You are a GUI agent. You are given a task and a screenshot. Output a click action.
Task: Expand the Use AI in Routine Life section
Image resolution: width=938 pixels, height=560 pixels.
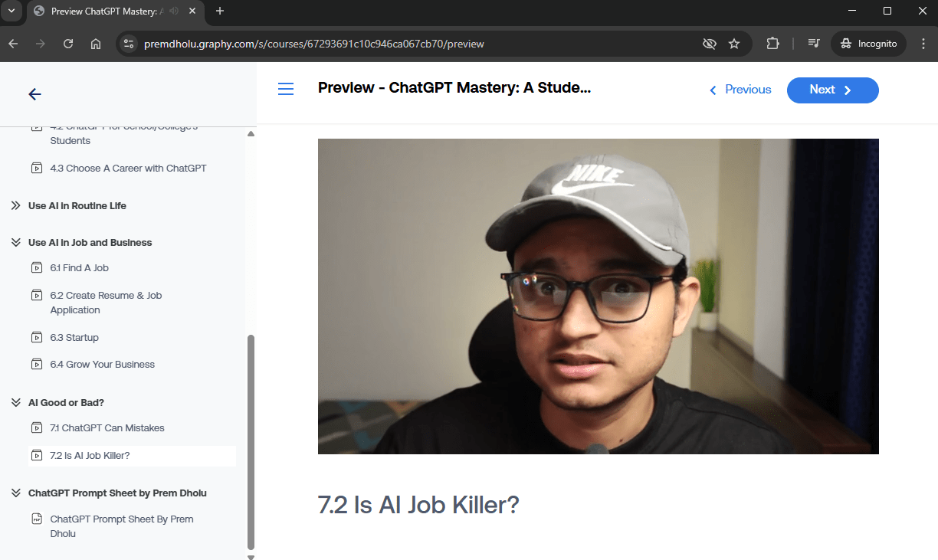pos(77,205)
